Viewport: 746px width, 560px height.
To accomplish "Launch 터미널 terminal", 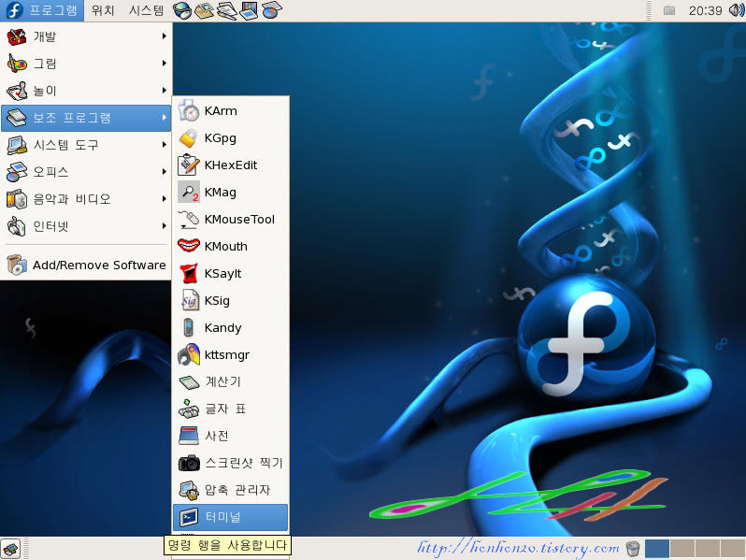I will pos(231,517).
